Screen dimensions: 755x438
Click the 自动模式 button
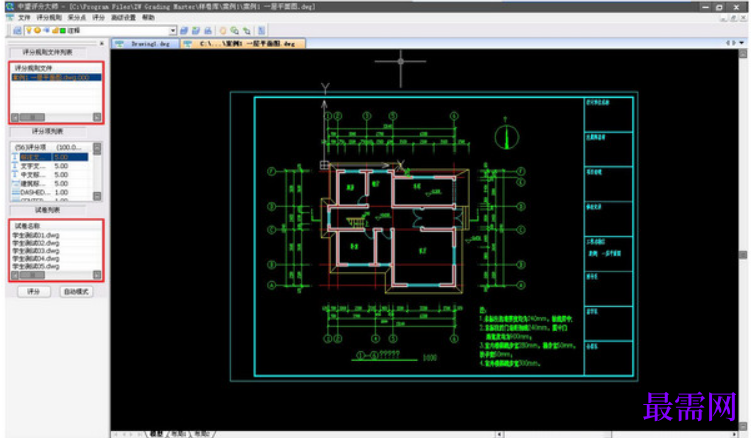pyautogui.click(x=77, y=292)
